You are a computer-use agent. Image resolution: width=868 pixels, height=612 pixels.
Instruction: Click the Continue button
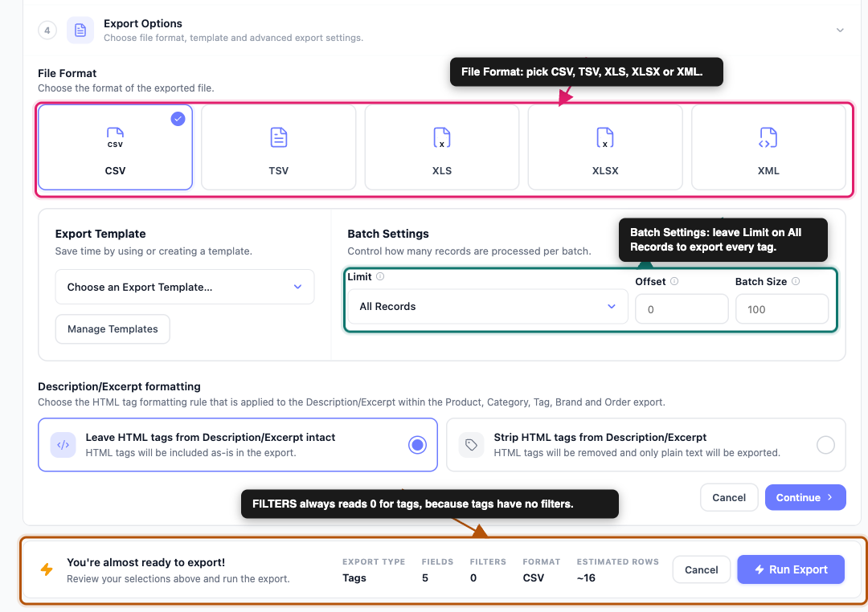pos(805,497)
